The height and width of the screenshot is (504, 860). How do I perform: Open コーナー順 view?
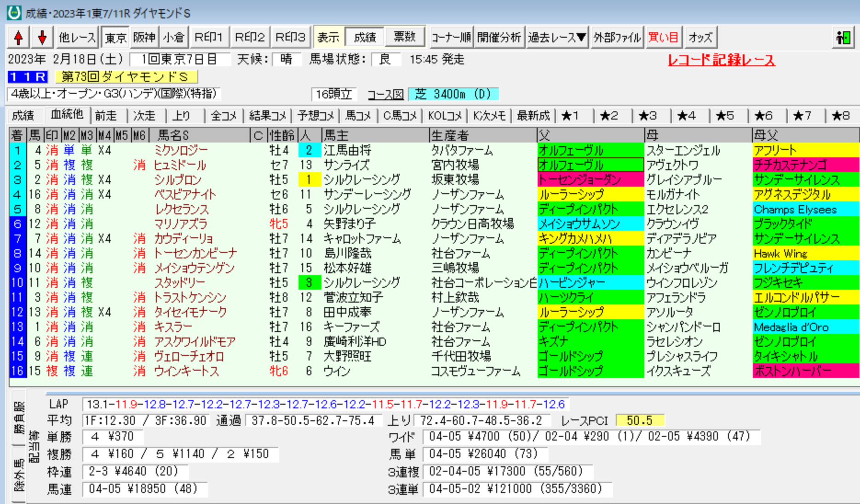pyautogui.click(x=451, y=37)
